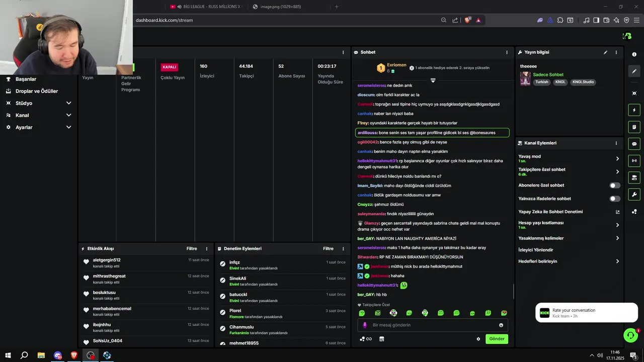This screenshot has width=644, height=362.
Task: Open three-dot menu of Sohbet panel
Action: (x=507, y=52)
